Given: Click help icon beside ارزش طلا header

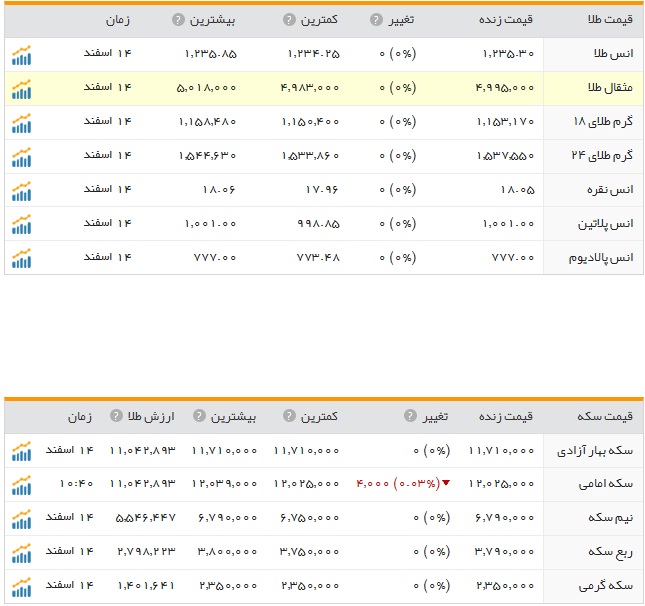Looking at the screenshot, I should pyautogui.click(x=116, y=416).
